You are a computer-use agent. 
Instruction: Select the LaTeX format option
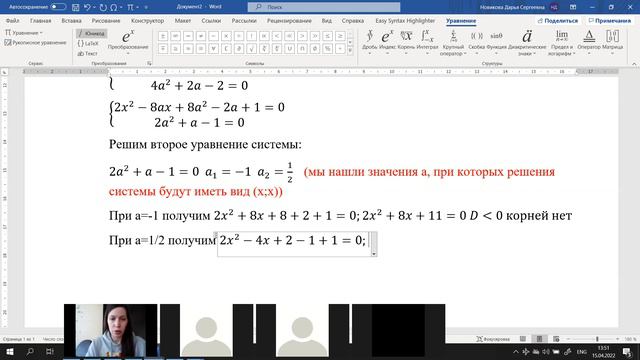pyautogui.click(x=88, y=43)
